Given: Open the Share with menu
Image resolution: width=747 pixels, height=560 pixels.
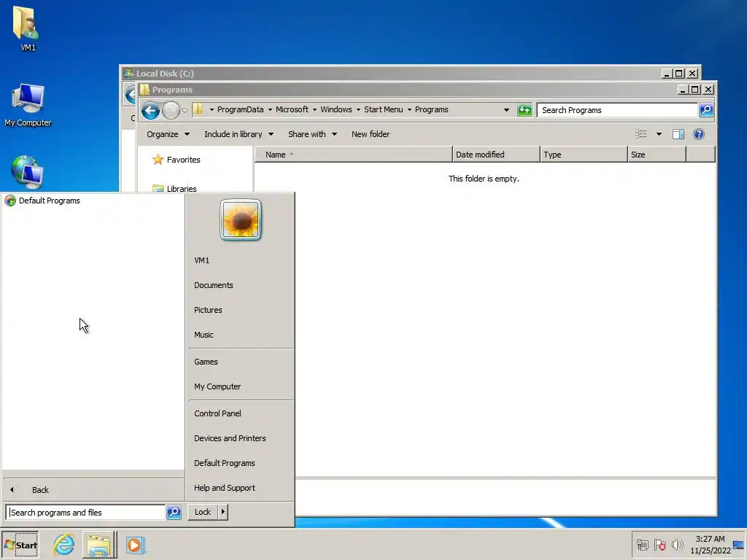Looking at the screenshot, I should (x=312, y=134).
